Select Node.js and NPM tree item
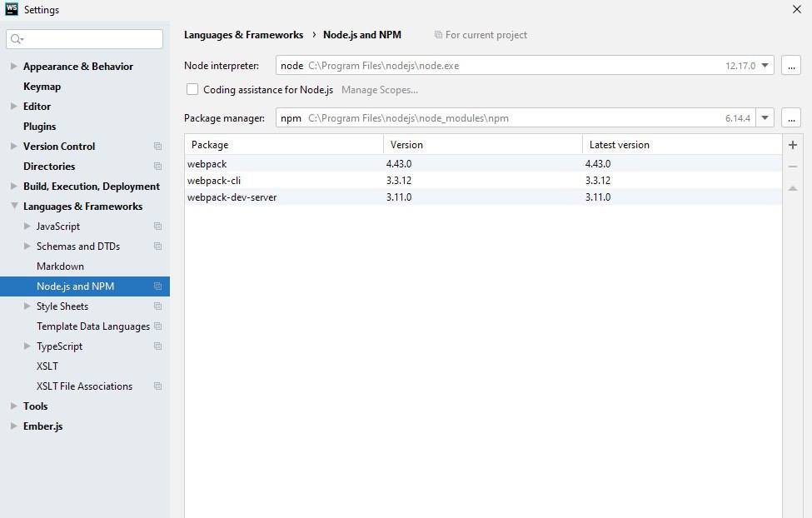812x518 pixels. pos(85,286)
